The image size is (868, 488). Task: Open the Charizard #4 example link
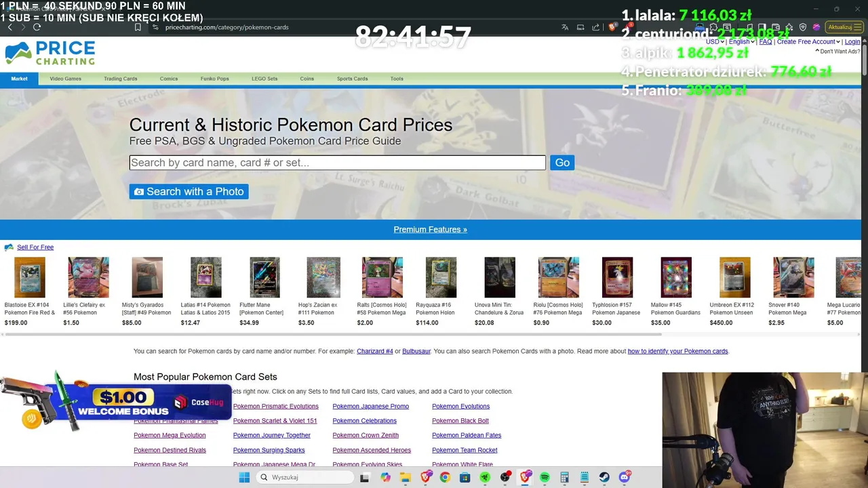pyautogui.click(x=375, y=352)
